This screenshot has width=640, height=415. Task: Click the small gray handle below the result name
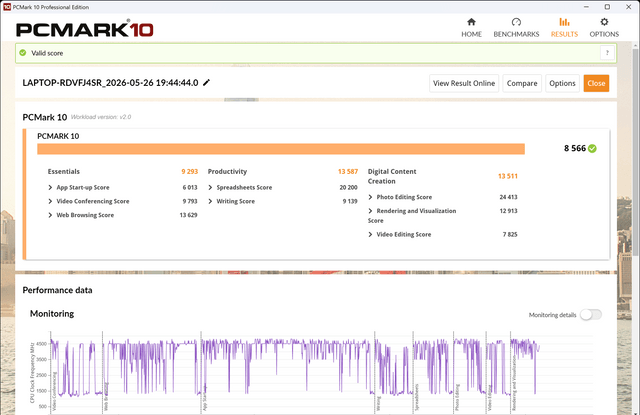click(241, 100)
